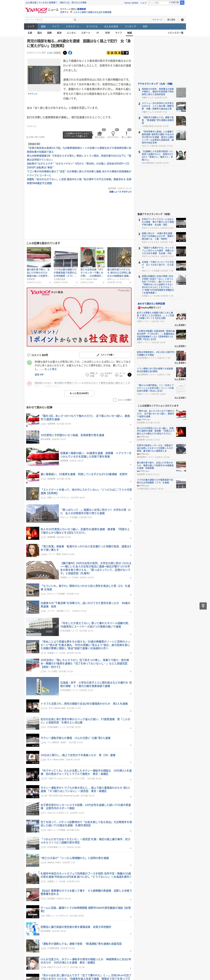Click the Yahoo! JAPAN News logo

pos(42,10)
